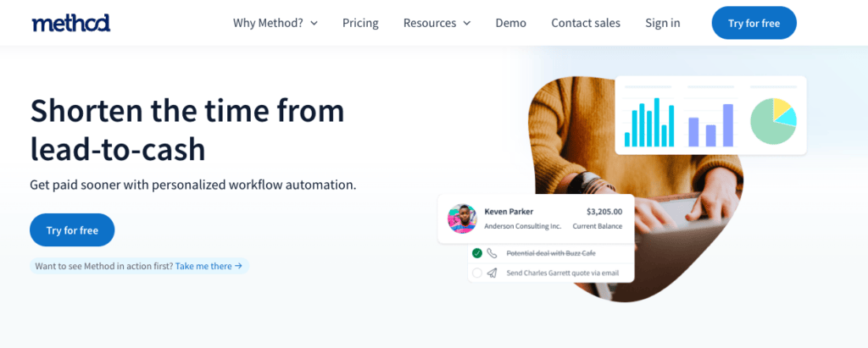Expand the Resources menu chevron

[x=467, y=23]
